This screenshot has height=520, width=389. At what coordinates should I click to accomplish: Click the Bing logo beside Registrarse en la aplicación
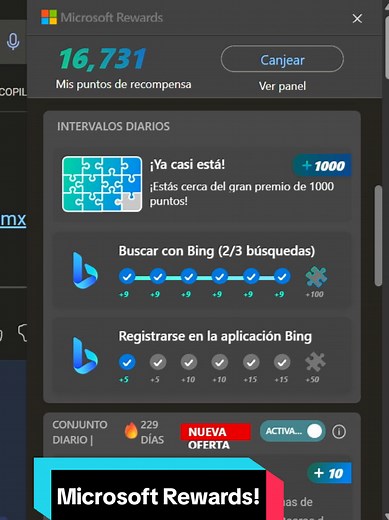click(85, 355)
